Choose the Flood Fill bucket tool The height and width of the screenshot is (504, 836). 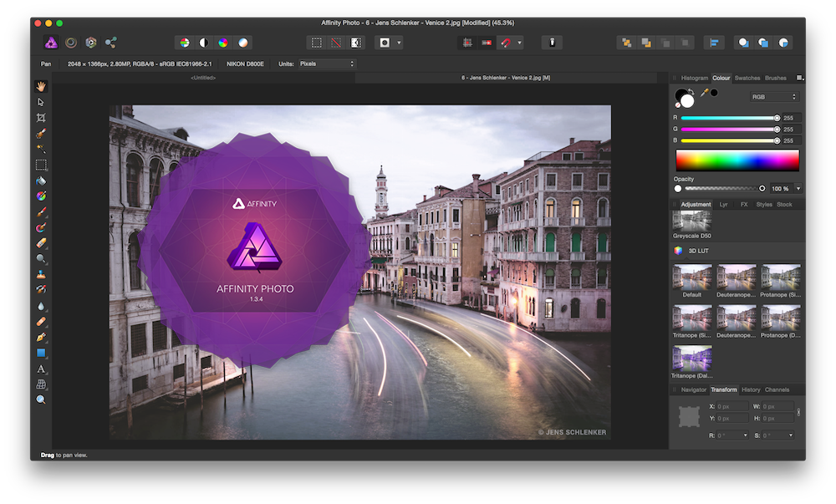[x=40, y=181]
